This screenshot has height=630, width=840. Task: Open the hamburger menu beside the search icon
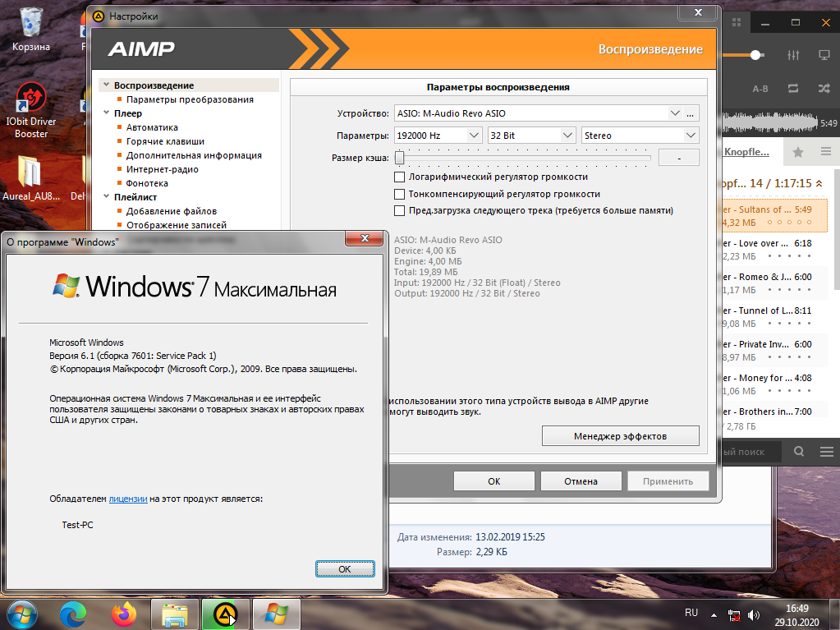[827, 452]
